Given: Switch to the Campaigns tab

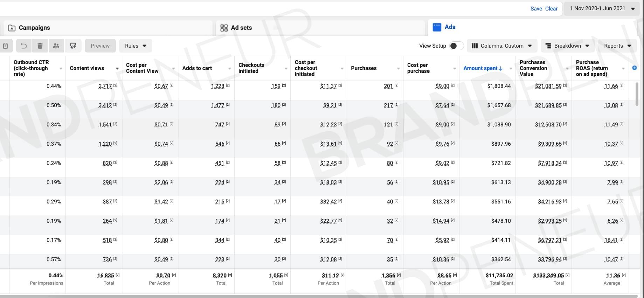Looking at the screenshot, I should (x=108, y=28).
